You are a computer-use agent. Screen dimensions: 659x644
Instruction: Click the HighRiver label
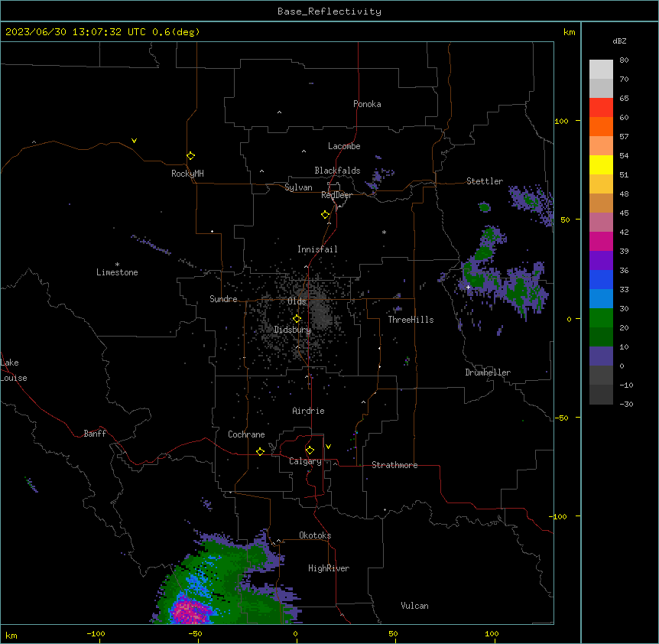(x=329, y=568)
